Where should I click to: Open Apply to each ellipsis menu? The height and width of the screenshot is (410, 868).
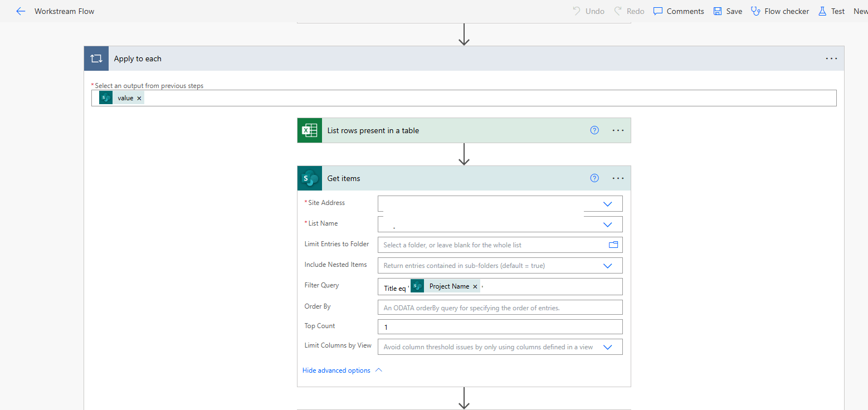tap(831, 58)
